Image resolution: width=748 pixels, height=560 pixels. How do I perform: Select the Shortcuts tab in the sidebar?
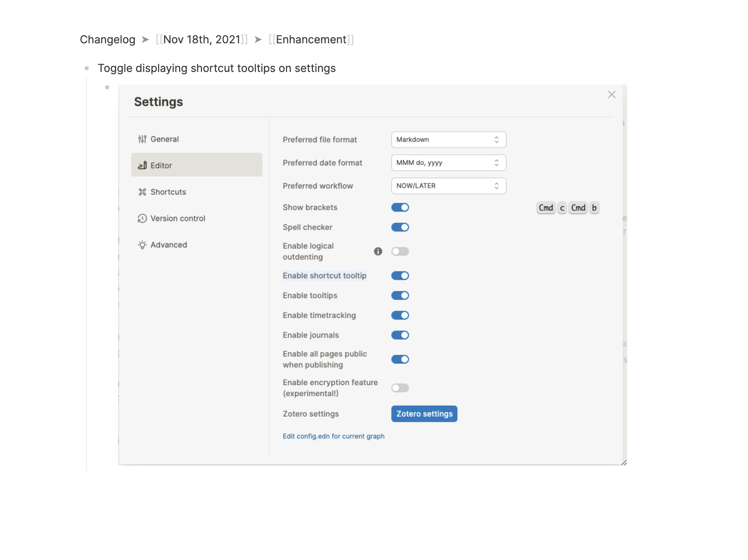tap(168, 192)
